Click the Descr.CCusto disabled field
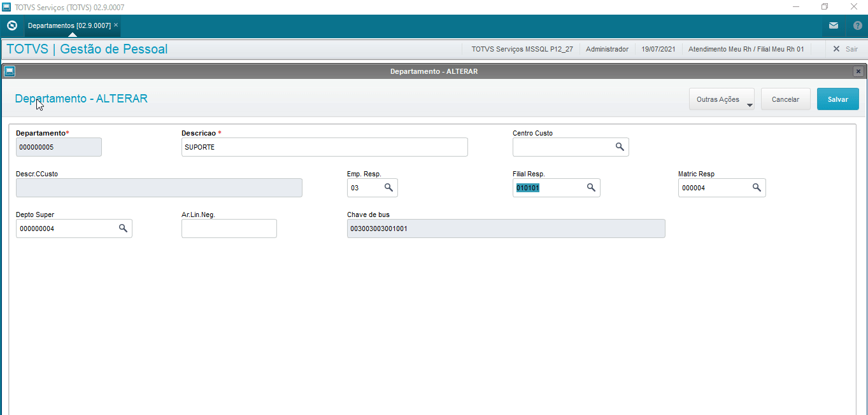 click(159, 188)
